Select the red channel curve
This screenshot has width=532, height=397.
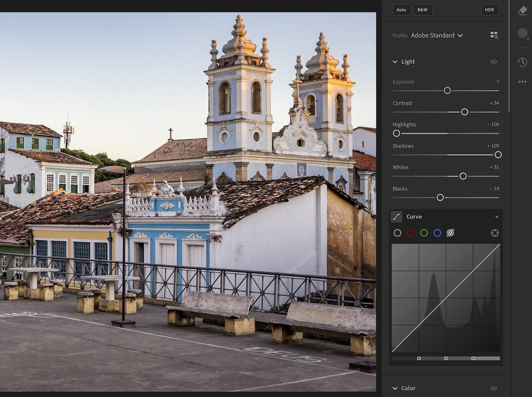[x=411, y=233]
